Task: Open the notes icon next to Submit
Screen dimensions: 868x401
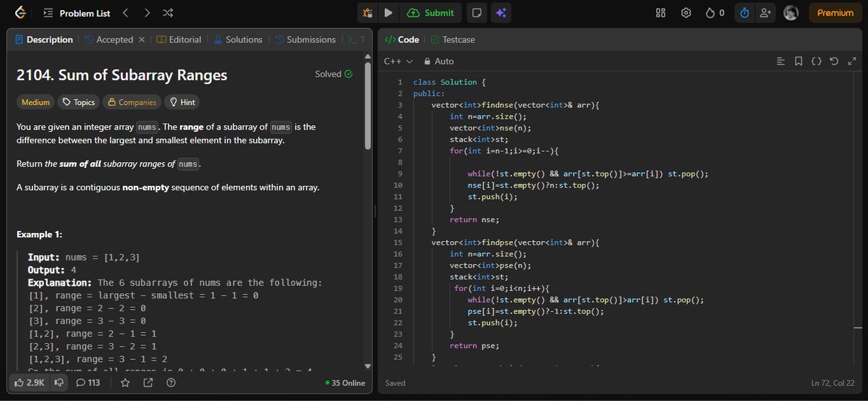Action: [x=475, y=12]
